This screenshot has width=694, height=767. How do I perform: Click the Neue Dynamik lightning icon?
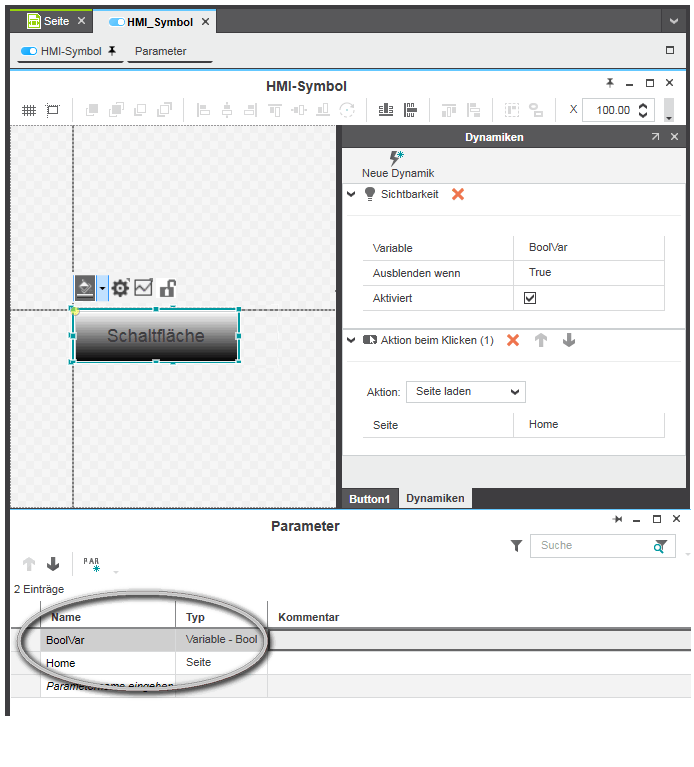click(x=397, y=158)
